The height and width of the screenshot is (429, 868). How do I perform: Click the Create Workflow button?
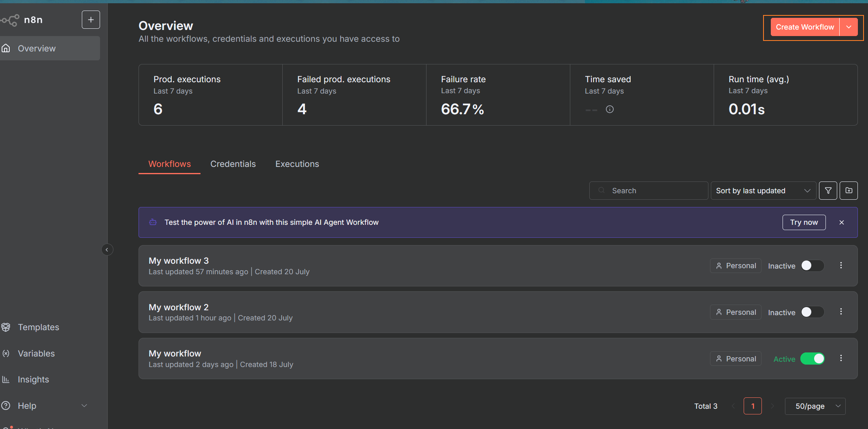(x=804, y=27)
